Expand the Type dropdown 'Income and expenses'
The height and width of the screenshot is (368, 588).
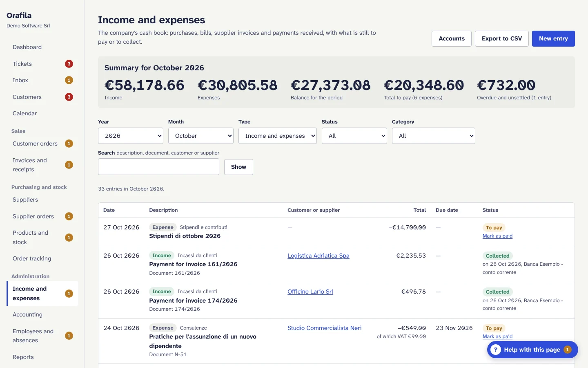[278, 136]
